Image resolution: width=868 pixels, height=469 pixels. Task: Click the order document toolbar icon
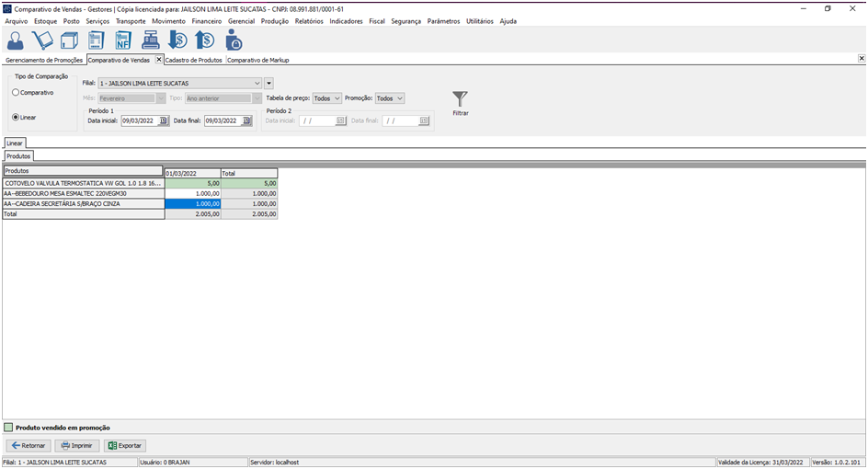point(97,40)
